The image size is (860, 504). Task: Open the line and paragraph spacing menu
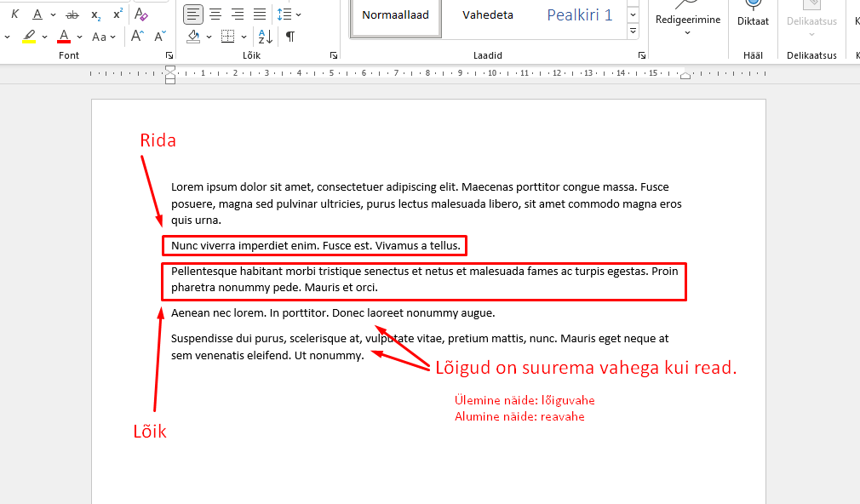(289, 14)
